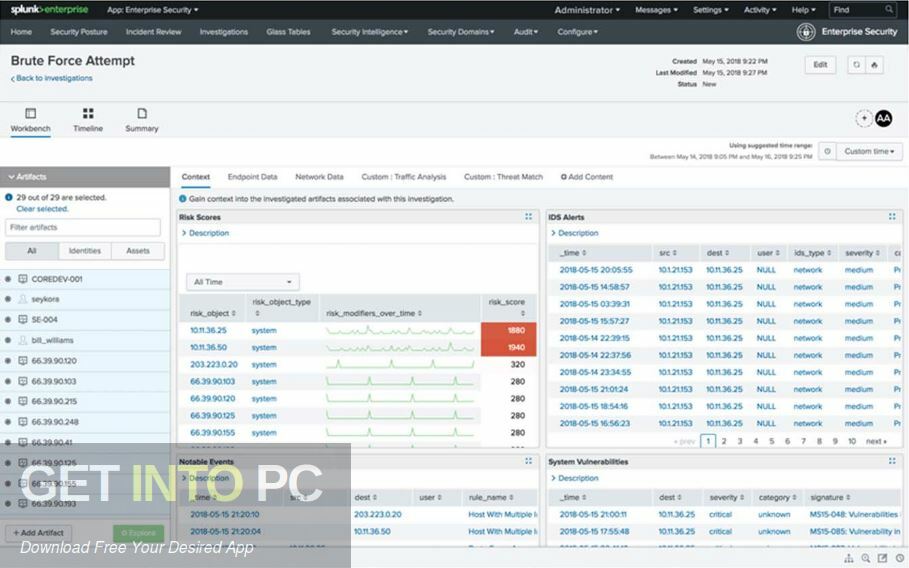Open the Notable Events panel options icon
The height and width of the screenshot is (568, 909).
tap(528, 461)
